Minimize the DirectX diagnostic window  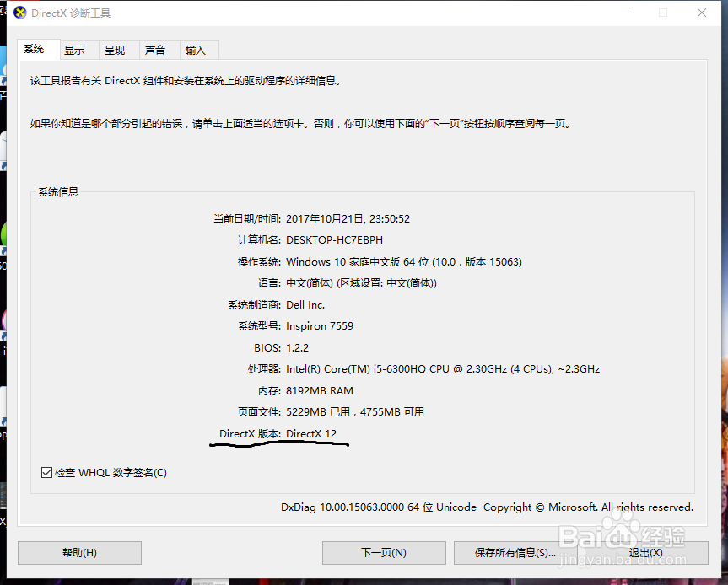[x=625, y=13]
